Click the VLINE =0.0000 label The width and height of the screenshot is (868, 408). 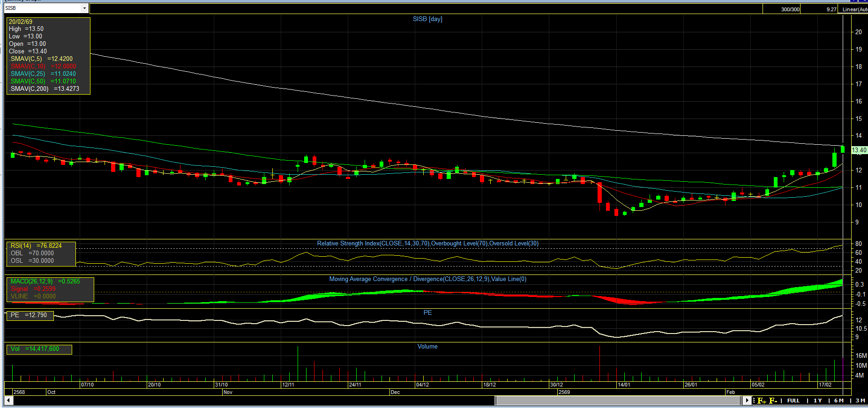(x=33, y=296)
